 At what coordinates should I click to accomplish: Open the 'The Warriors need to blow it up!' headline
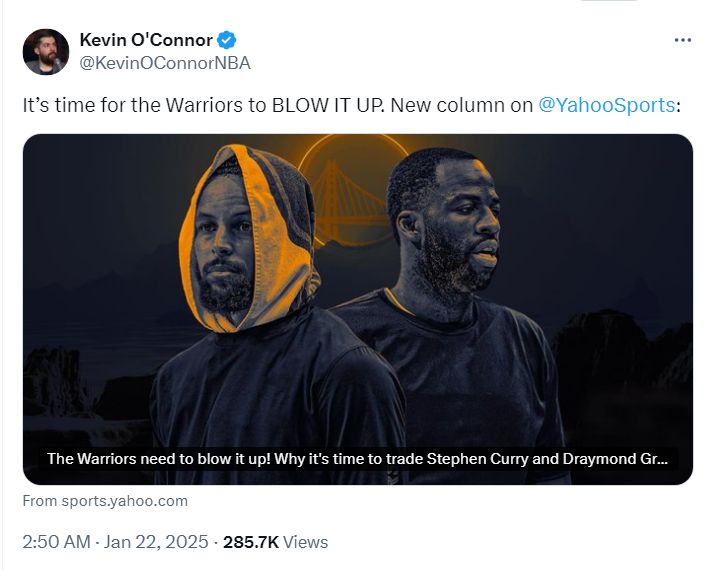tap(159, 459)
